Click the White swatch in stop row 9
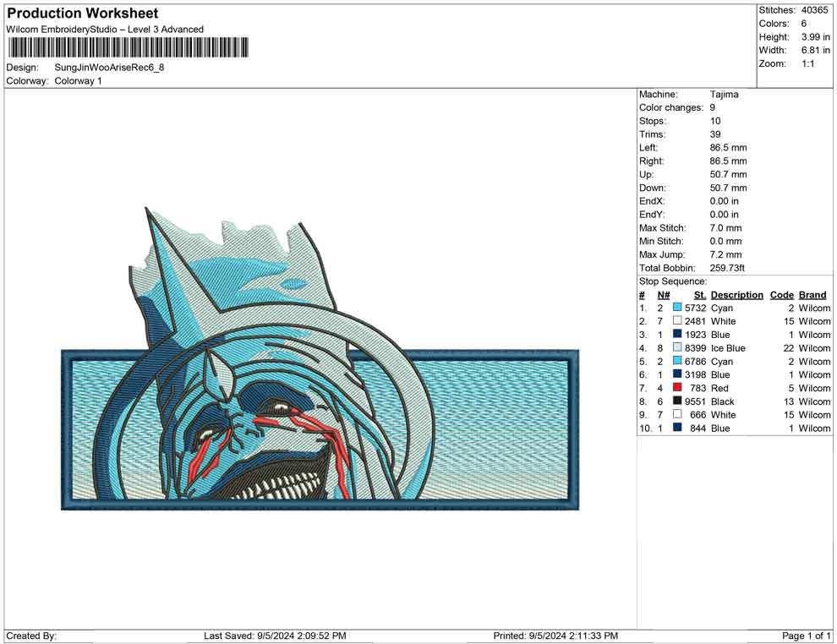This screenshot has width=837, height=644. pos(677,414)
